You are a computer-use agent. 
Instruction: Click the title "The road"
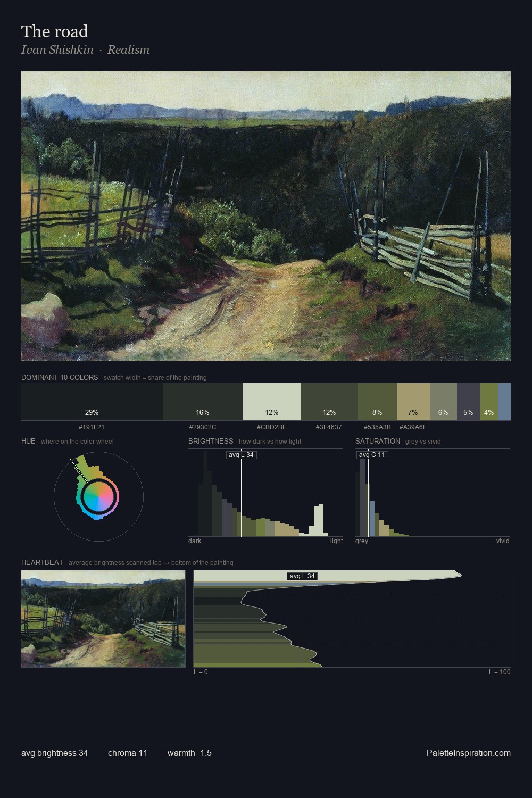pyautogui.click(x=55, y=31)
